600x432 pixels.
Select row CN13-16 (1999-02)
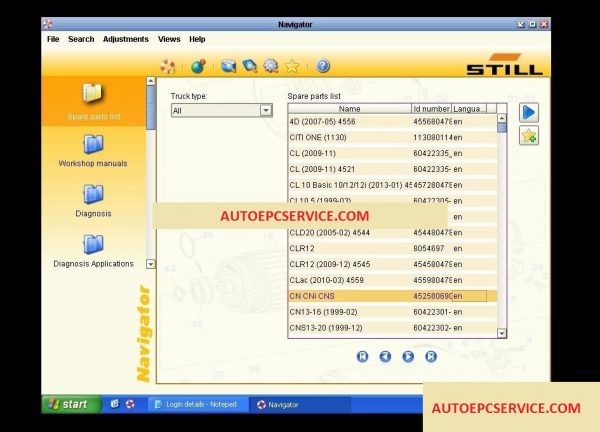pos(393,312)
